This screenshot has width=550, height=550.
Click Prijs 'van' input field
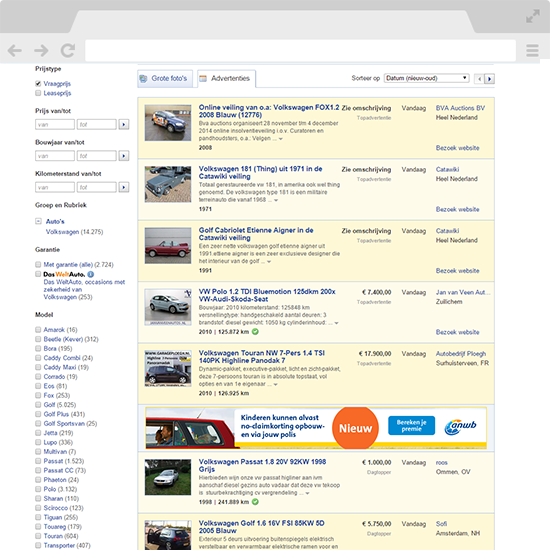(55, 124)
